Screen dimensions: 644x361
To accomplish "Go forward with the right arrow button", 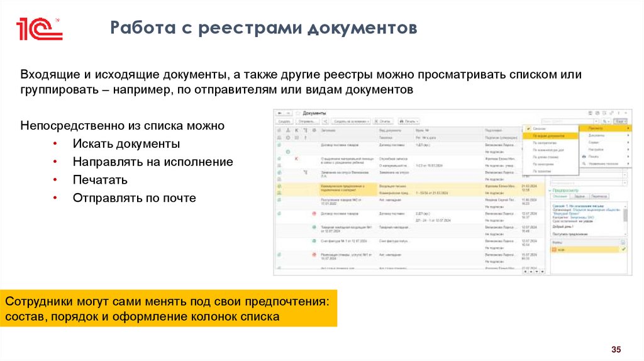I will coord(288,113).
